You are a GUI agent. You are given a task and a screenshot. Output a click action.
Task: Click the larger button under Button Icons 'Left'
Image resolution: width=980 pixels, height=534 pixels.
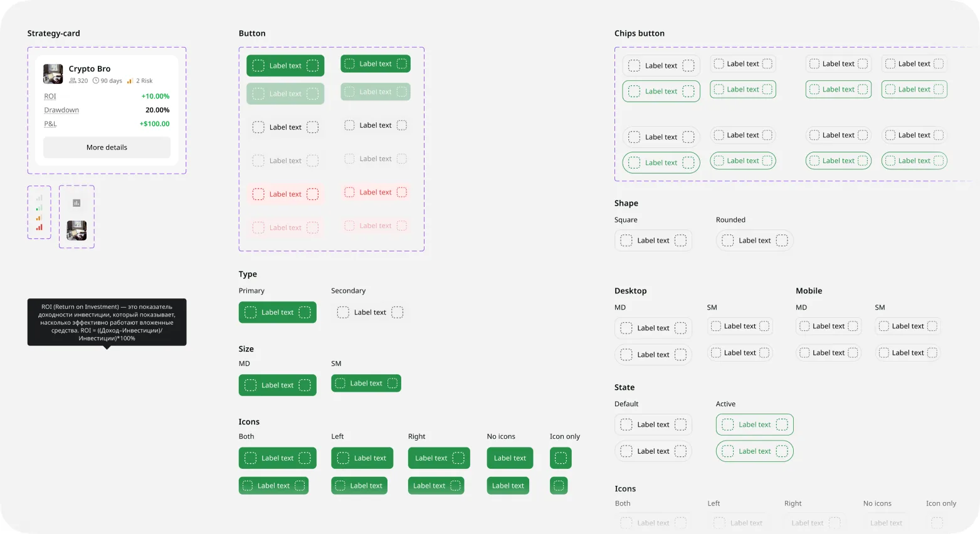[362, 458]
